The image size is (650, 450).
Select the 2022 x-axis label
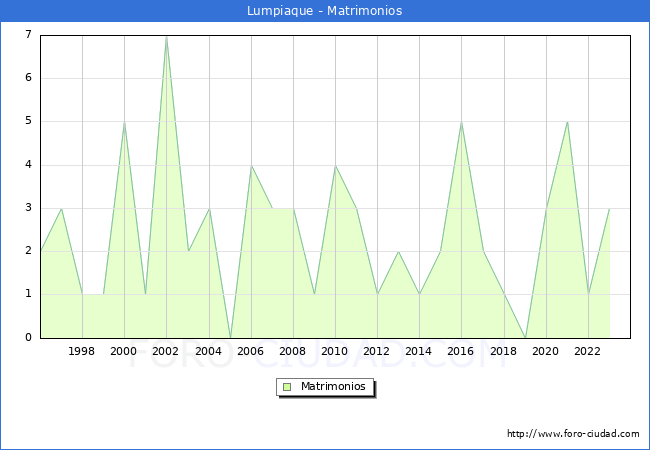(587, 351)
